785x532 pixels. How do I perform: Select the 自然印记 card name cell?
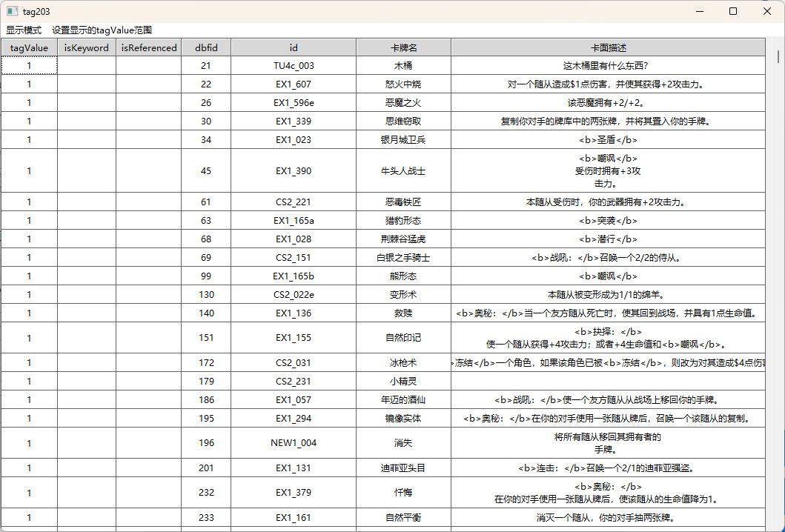pyautogui.click(x=403, y=338)
